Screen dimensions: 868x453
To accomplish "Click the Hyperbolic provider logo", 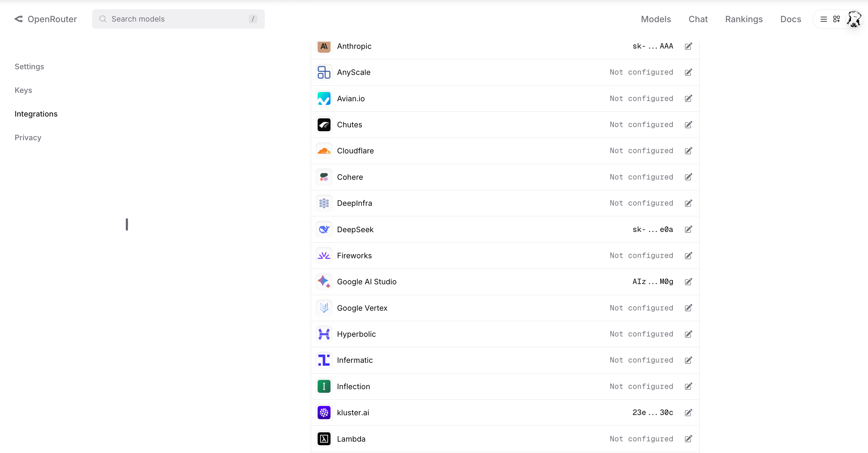I will pyautogui.click(x=324, y=334).
